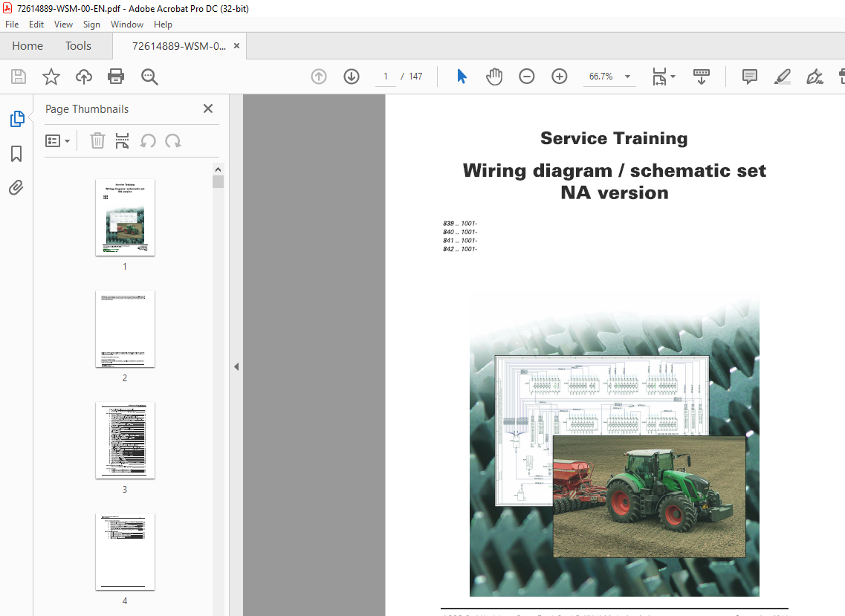This screenshot has height=616, width=845.
Task: Print the document using printer icon
Action: (x=116, y=77)
